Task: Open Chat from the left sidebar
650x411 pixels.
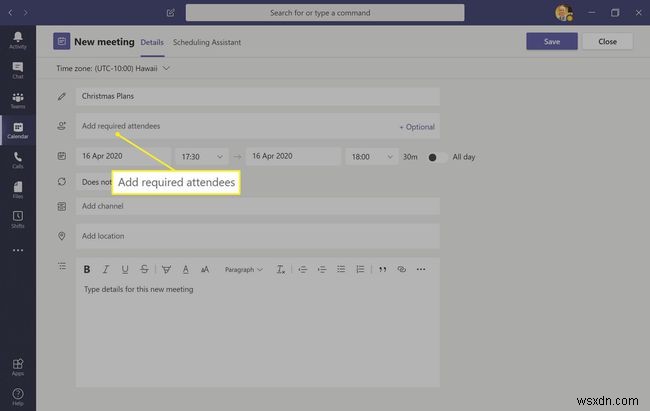Action: pyautogui.click(x=18, y=70)
